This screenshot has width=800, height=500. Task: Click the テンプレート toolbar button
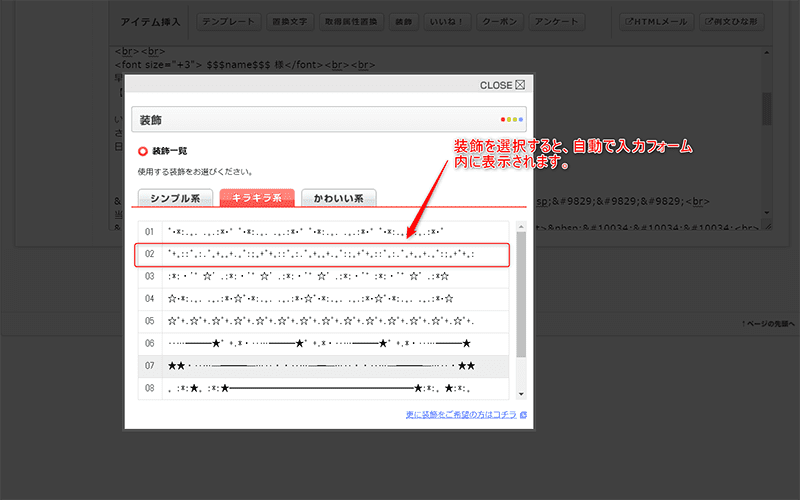[x=230, y=21]
